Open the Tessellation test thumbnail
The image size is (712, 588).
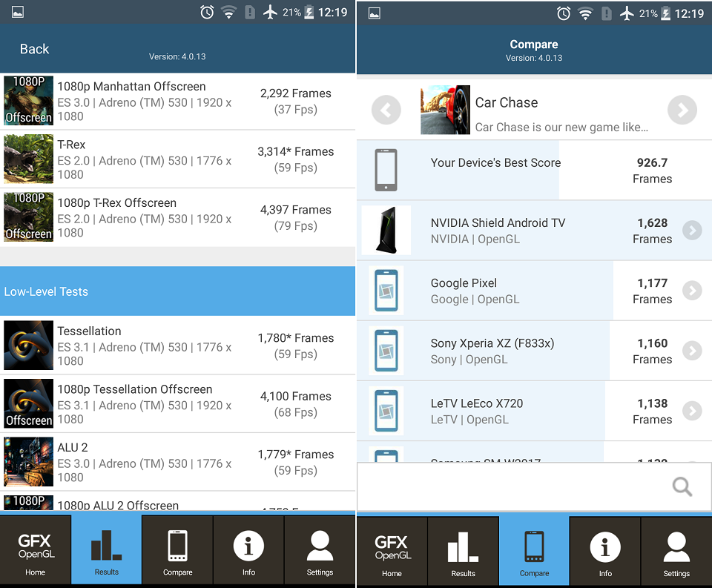(x=29, y=345)
